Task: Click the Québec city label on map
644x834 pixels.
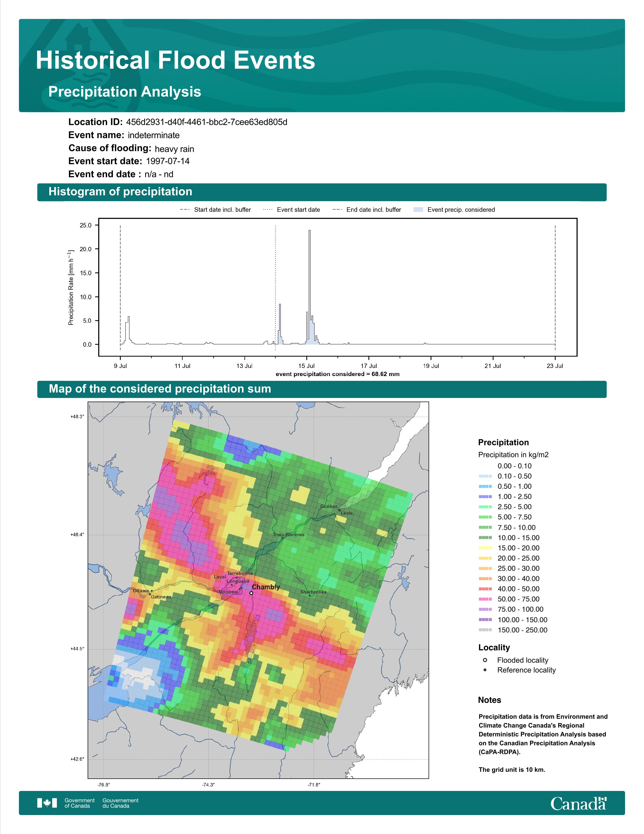Action: click(329, 506)
